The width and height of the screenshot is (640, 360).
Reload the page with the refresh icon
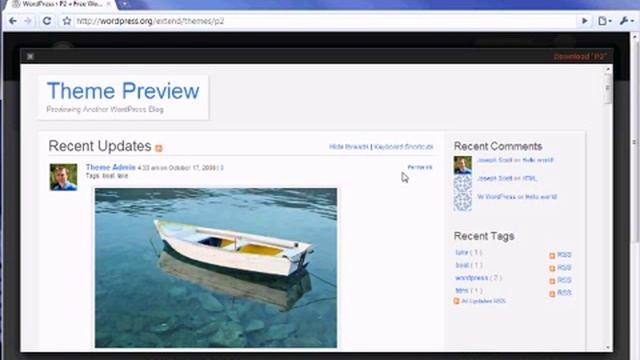[47, 21]
